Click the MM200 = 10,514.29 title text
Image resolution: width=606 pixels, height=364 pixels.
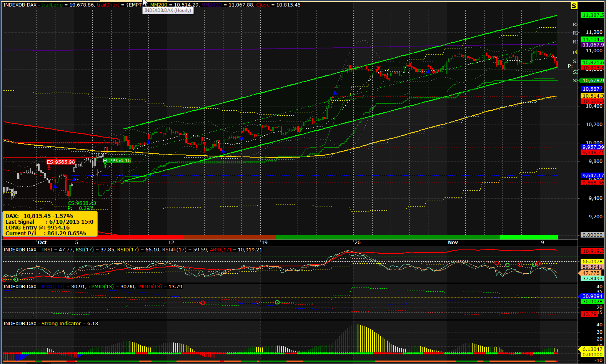click(x=175, y=5)
